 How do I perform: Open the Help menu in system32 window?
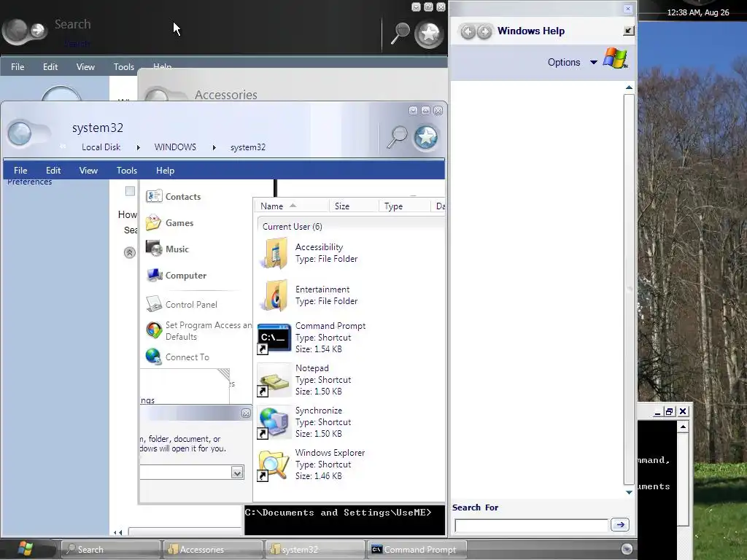click(x=166, y=171)
